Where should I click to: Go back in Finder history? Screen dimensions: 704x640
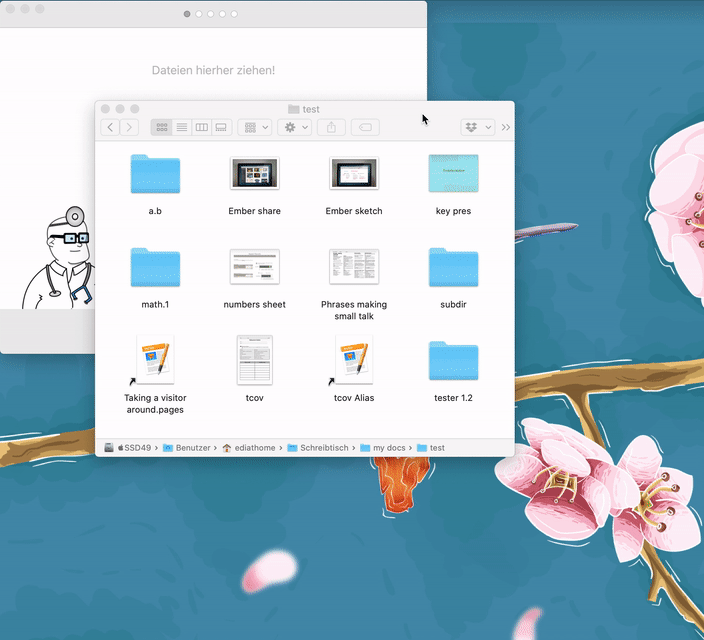(x=110, y=127)
